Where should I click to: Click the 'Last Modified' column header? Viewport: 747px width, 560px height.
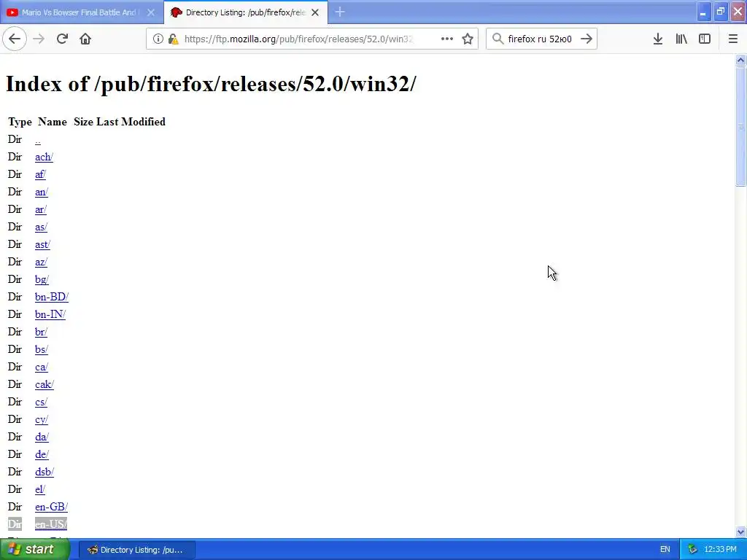131,122
